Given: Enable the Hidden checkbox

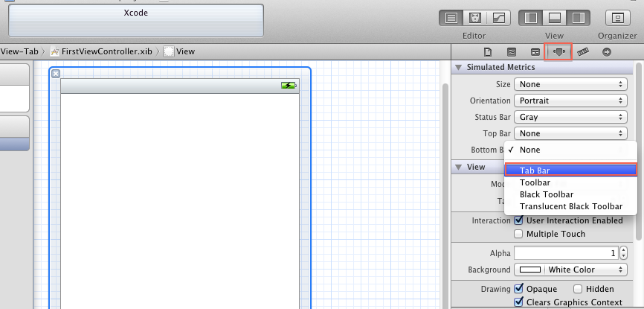Looking at the screenshot, I should (578, 289).
